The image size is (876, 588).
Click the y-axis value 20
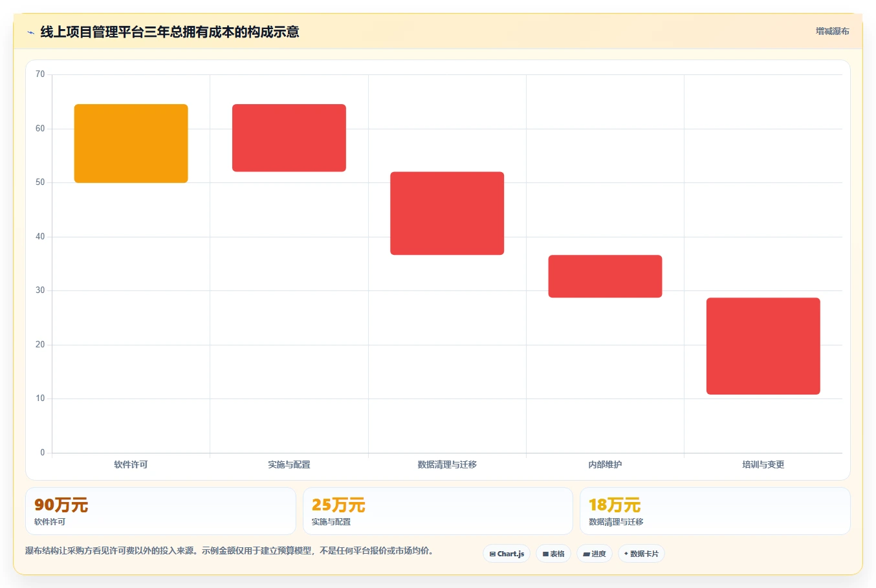[x=40, y=345]
